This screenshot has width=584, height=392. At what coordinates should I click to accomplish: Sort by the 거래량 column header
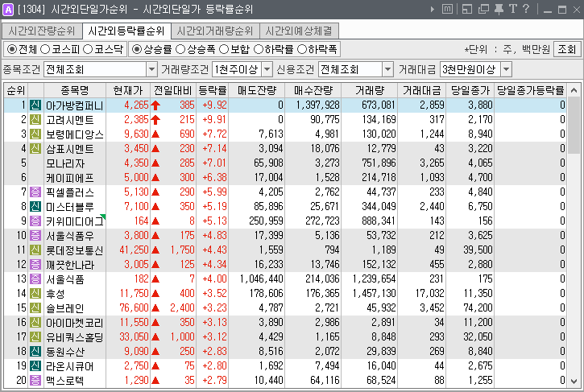[370, 90]
